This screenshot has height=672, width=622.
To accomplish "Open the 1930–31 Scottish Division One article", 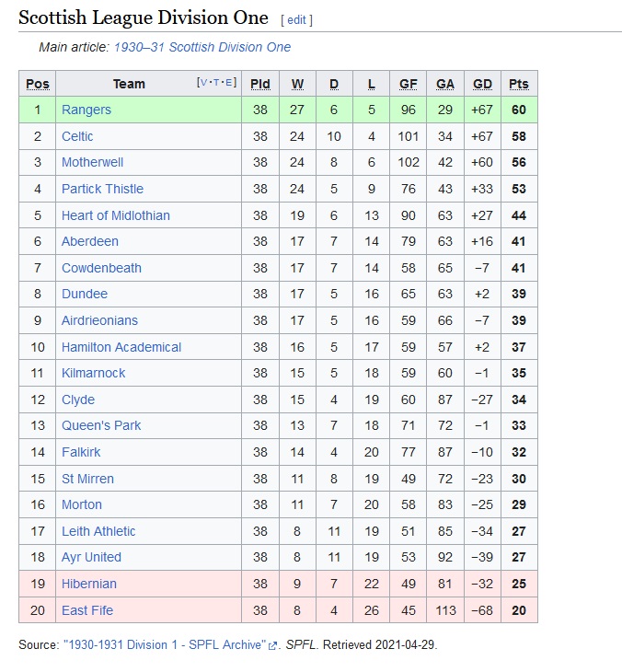I will [202, 47].
